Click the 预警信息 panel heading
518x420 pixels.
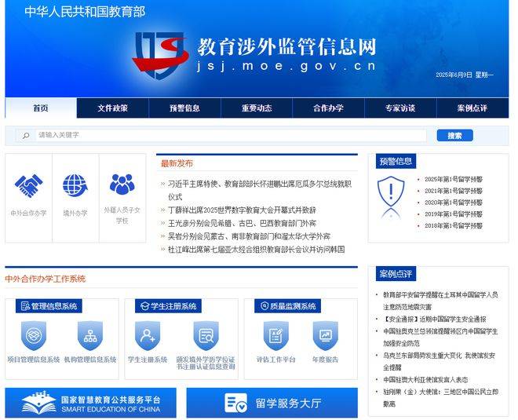396,161
